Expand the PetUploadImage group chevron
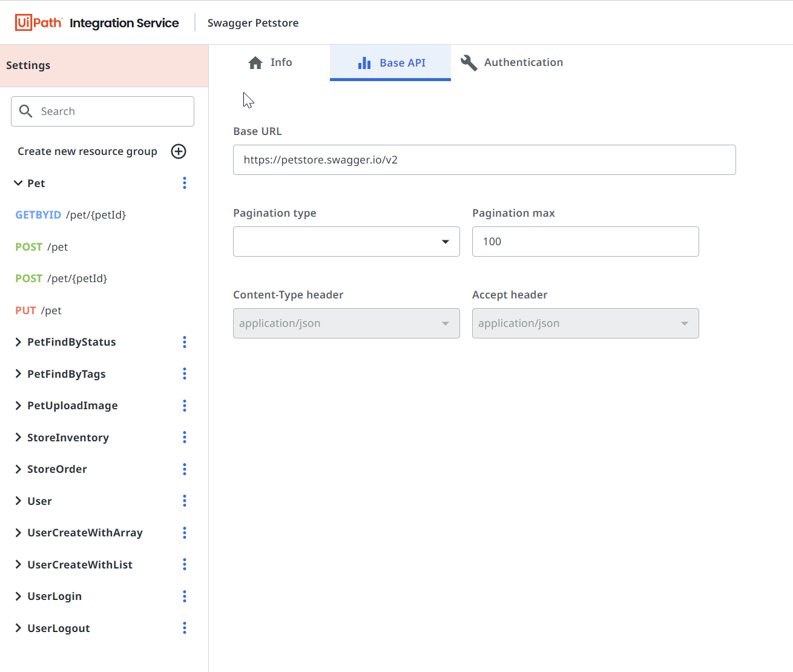The width and height of the screenshot is (793, 672). coord(18,406)
